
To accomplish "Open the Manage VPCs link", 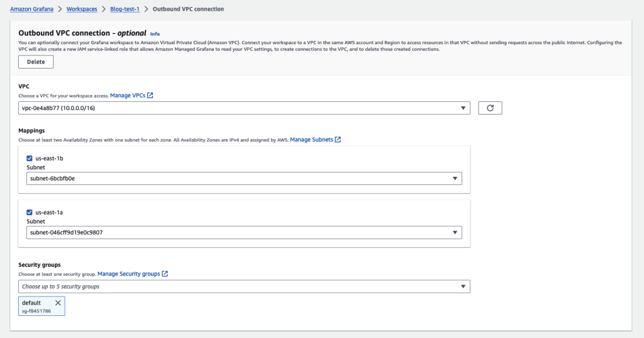I will (x=128, y=96).
